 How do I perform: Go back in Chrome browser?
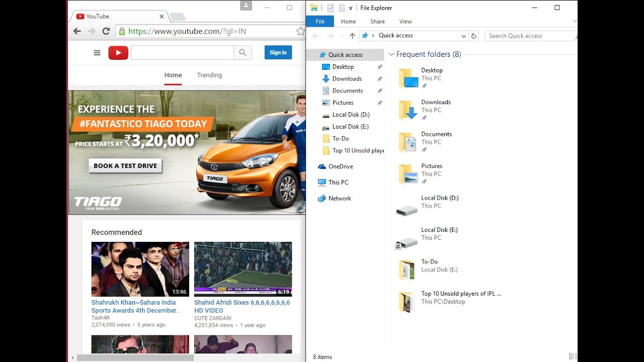pyautogui.click(x=77, y=31)
